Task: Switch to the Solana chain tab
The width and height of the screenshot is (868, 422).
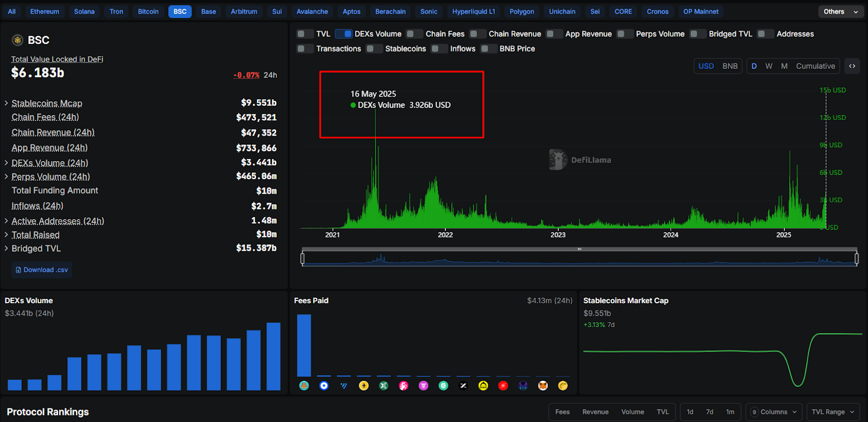Action: [x=84, y=11]
